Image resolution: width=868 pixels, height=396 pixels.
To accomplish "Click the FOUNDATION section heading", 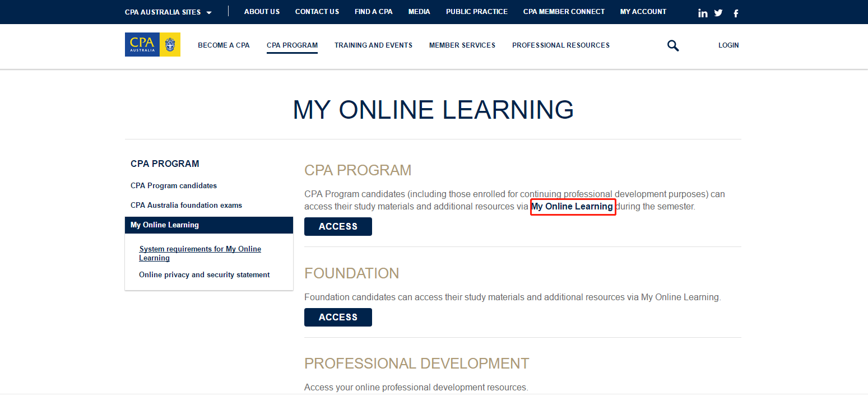I will point(352,273).
